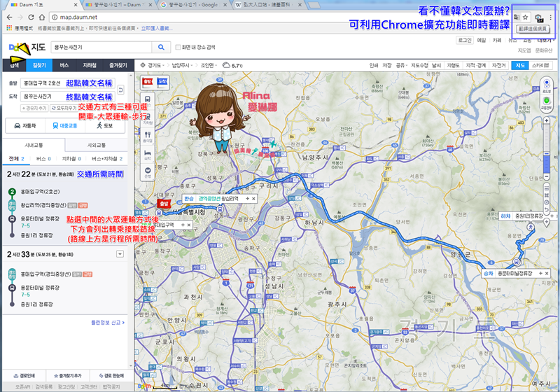Open the 공유 share dropdown

click(401, 65)
